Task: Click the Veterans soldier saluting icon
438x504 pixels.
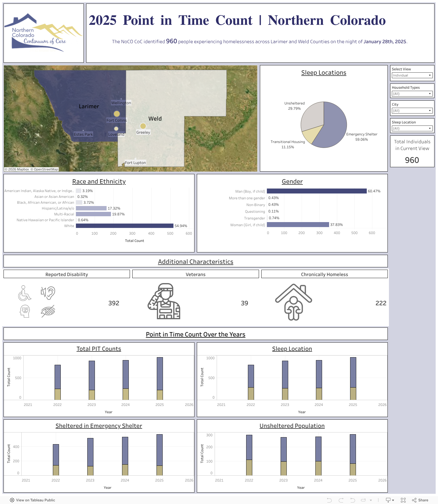Action: point(164,301)
